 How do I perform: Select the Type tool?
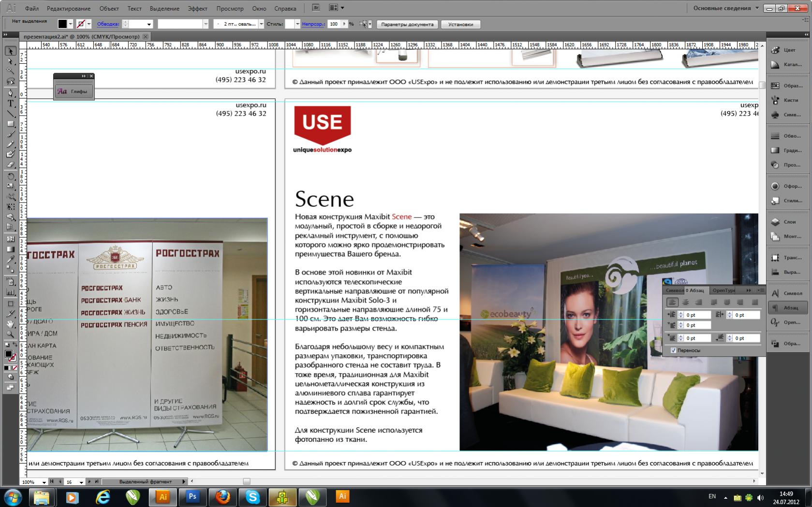click(x=10, y=103)
